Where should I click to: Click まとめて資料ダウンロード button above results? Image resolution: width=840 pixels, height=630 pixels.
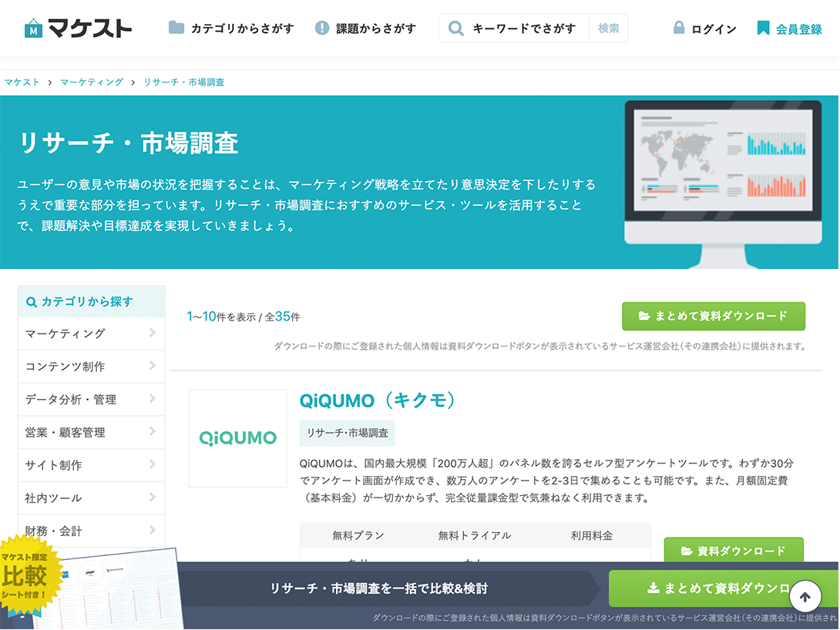713,317
